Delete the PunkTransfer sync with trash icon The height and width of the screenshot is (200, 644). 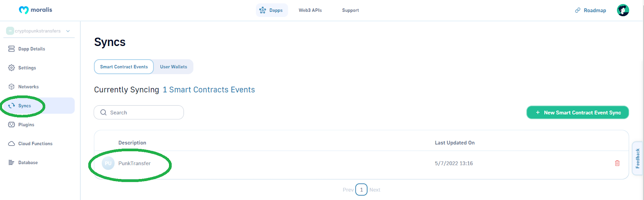(617, 163)
